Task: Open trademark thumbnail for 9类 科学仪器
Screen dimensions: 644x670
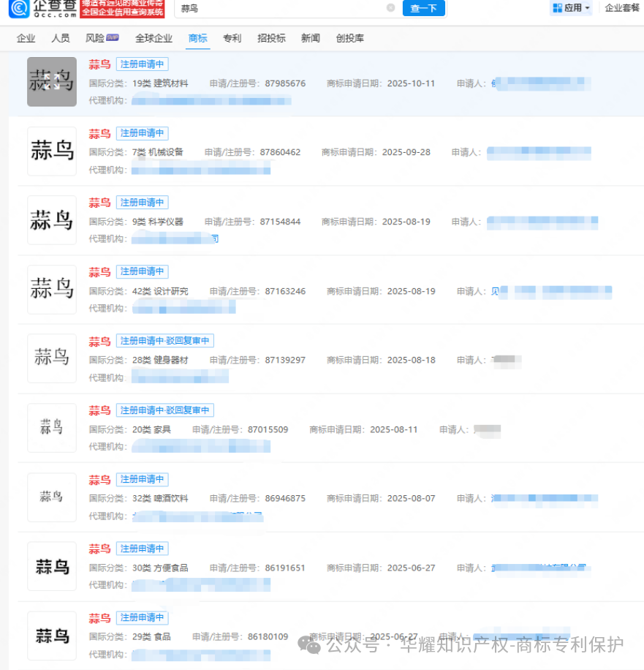Action: click(x=52, y=220)
